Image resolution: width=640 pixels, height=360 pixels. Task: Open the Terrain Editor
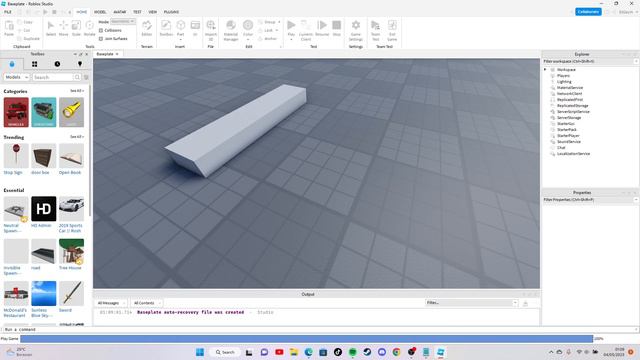click(147, 28)
